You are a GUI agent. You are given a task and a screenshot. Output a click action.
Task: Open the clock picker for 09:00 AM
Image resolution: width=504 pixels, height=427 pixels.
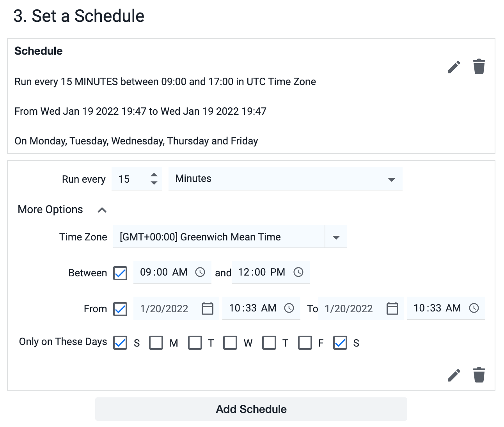tap(200, 272)
